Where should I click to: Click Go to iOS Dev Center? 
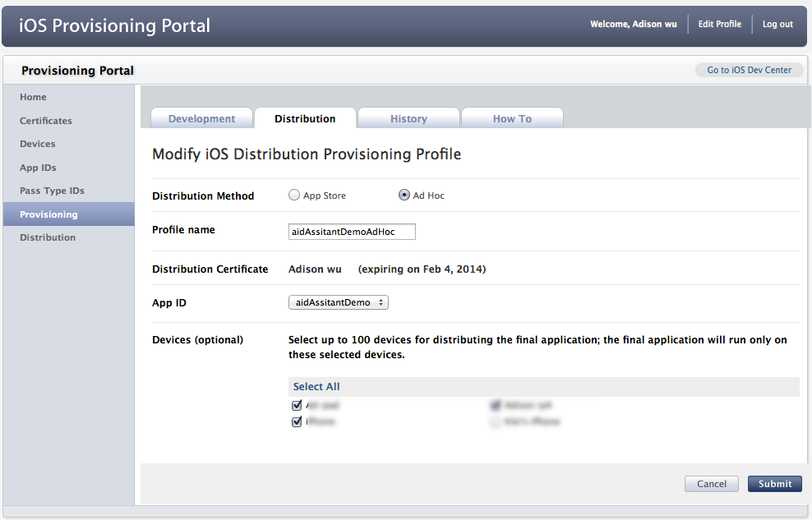coord(750,70)
